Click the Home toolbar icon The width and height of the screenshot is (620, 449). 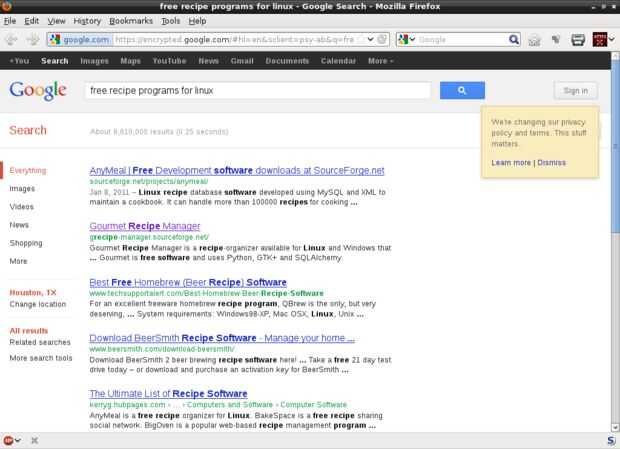tap(534, 40)
